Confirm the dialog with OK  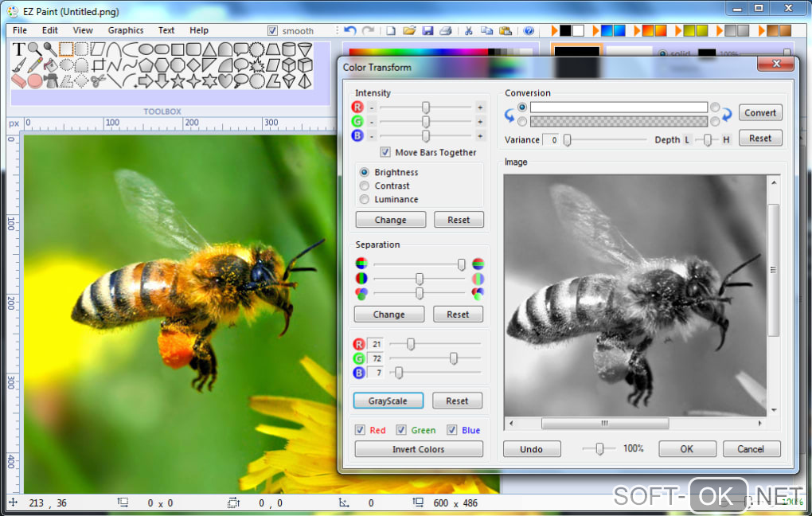[687, 448]
